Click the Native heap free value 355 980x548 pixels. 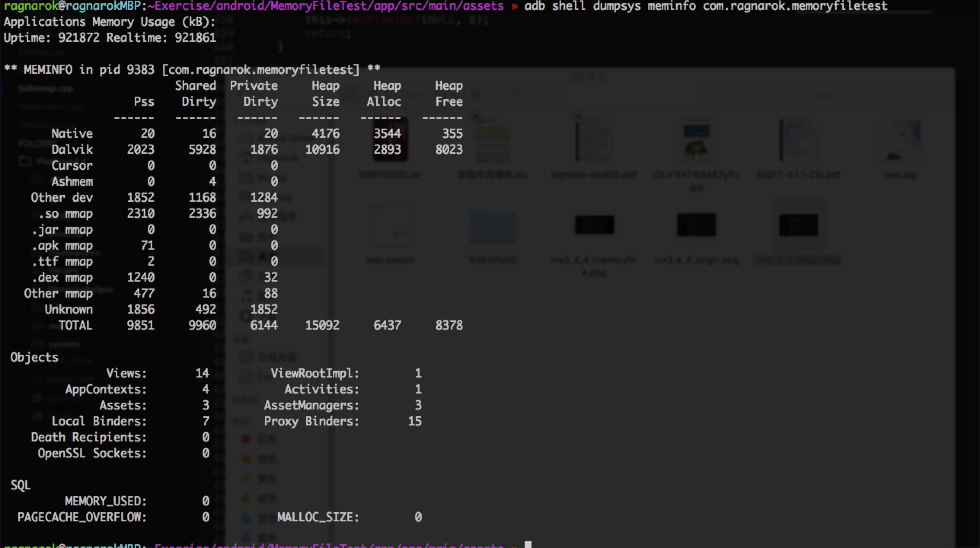pos(452,134)
